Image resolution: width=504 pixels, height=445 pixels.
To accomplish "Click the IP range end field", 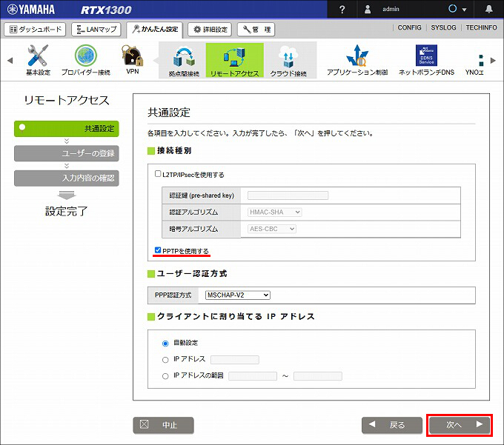I will point(318,376).
